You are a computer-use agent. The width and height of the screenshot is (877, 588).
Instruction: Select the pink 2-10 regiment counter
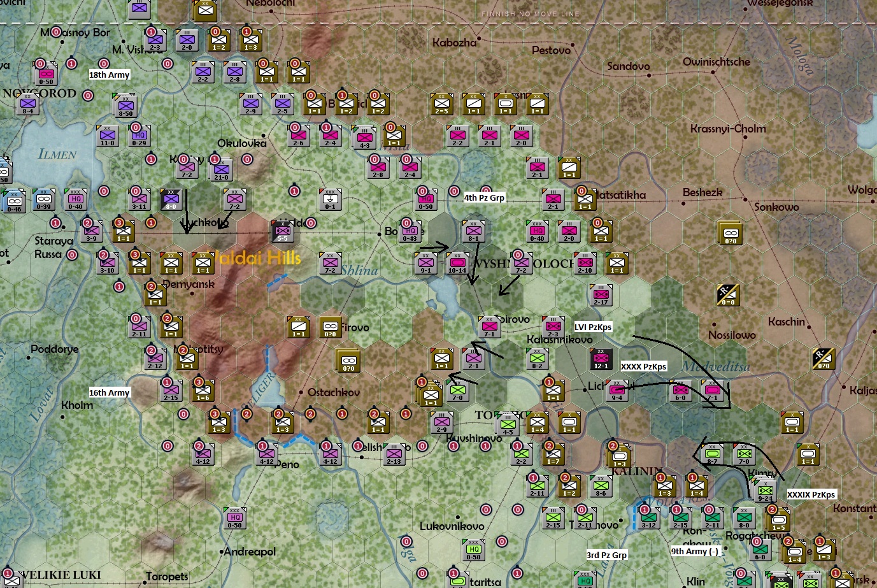pos(585,263)
